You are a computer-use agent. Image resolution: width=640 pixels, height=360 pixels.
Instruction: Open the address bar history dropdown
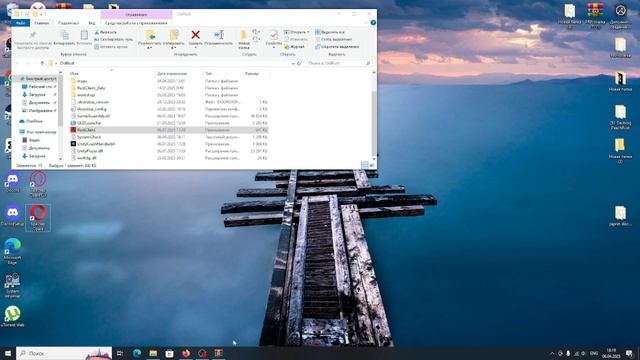(x=293, y=63)
